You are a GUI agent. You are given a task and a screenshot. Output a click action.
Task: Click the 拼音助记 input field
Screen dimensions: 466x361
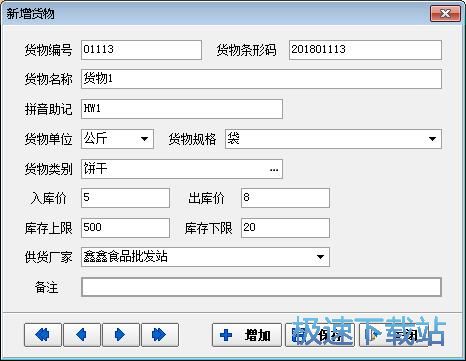[182, 109]
